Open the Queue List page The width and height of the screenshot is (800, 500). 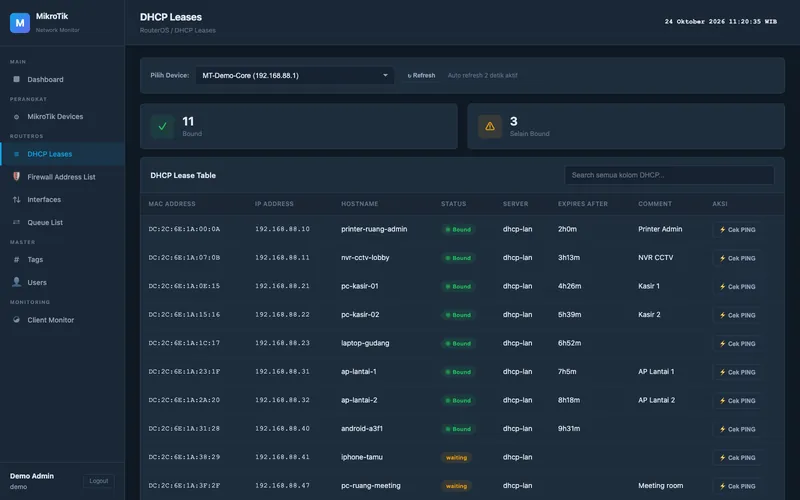coord(62,222)
